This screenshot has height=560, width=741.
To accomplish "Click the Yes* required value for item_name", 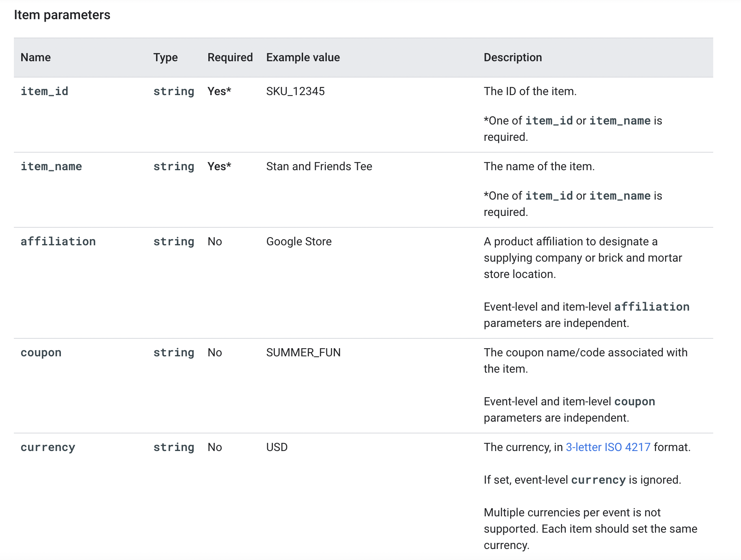I will [219, 166].
